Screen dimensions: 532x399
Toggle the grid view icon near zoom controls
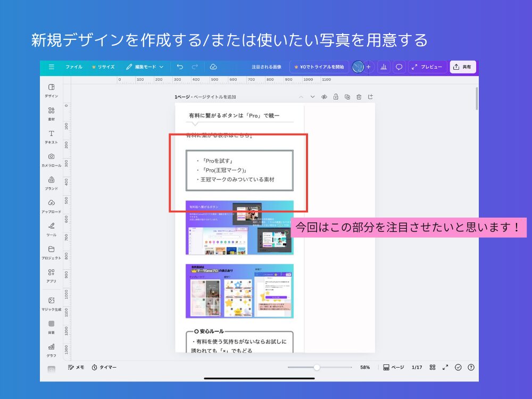(x=433, y=367)
